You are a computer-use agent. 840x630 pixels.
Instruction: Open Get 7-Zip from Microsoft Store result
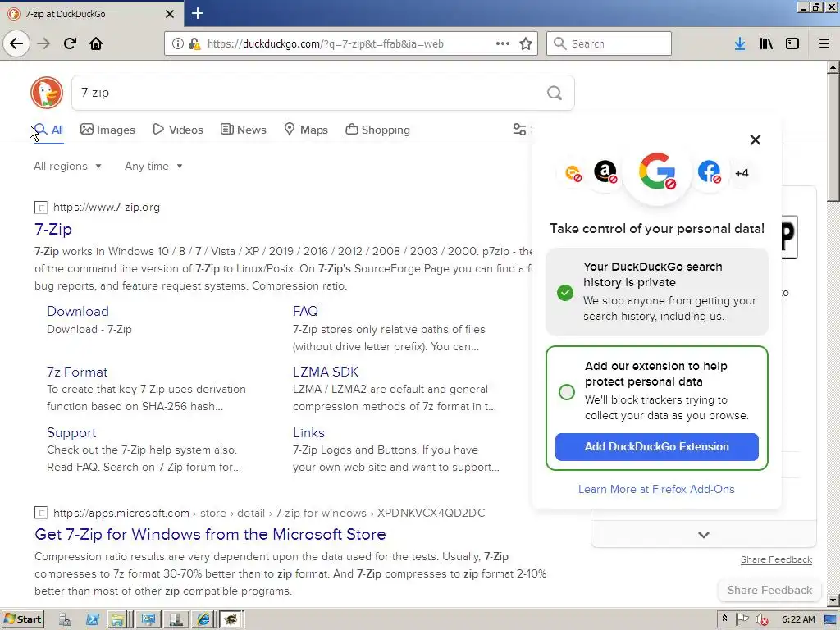point(210,535)
